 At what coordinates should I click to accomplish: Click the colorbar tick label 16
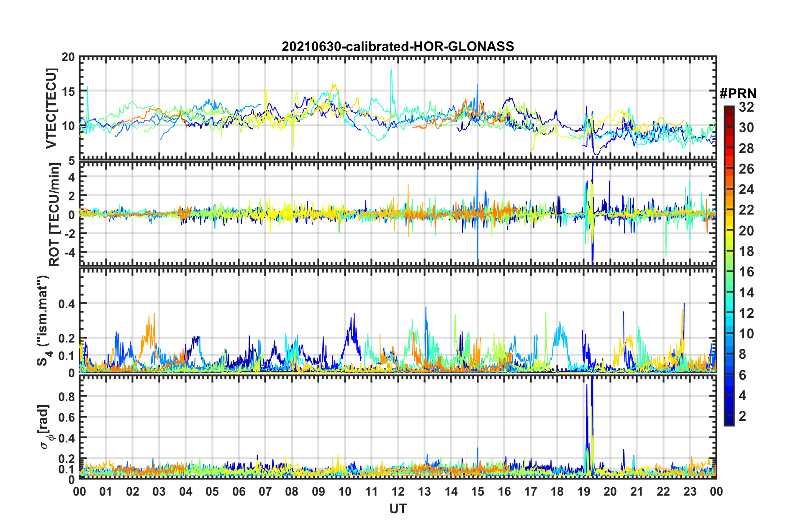tap(747, 272)
